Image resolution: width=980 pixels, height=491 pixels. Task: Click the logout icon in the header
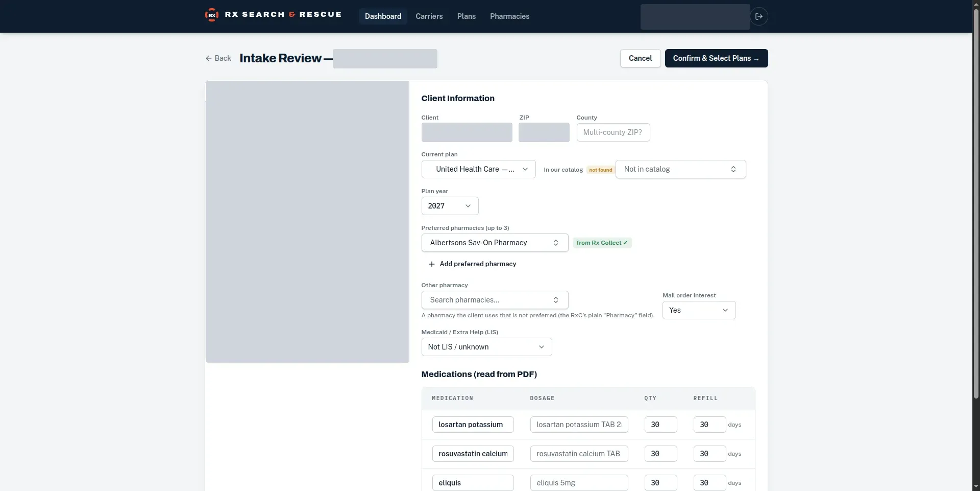[x=759, y=16]
